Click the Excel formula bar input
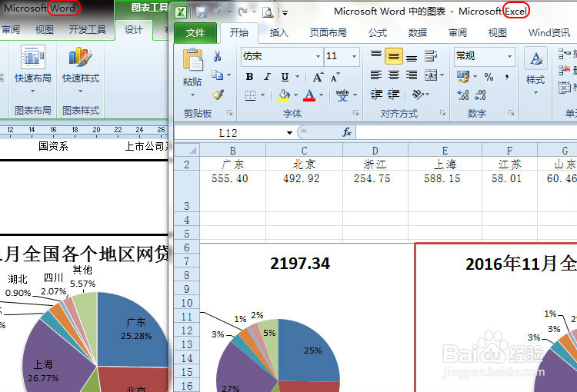Image resolution: width=577 pixels, height=392 pixels. [467, 132]
